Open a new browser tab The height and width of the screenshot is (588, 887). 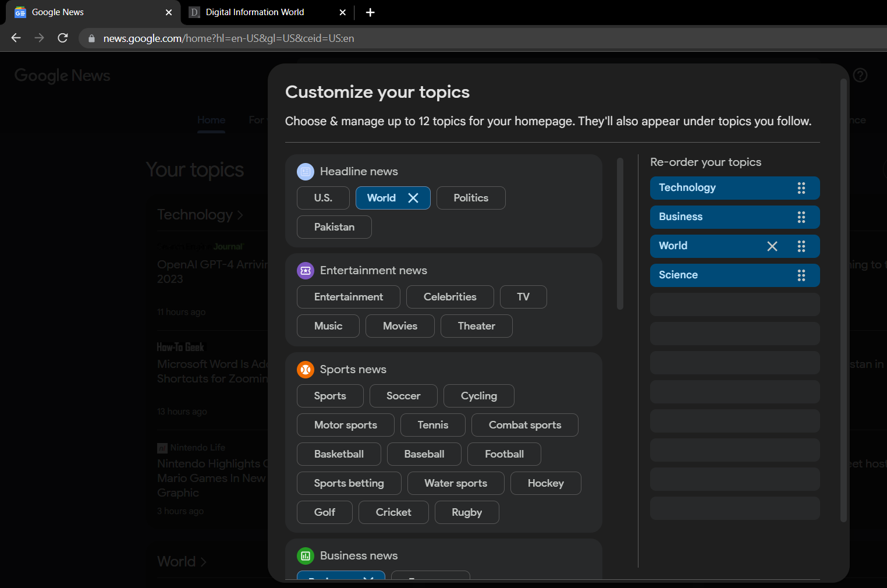coord(370,12)
